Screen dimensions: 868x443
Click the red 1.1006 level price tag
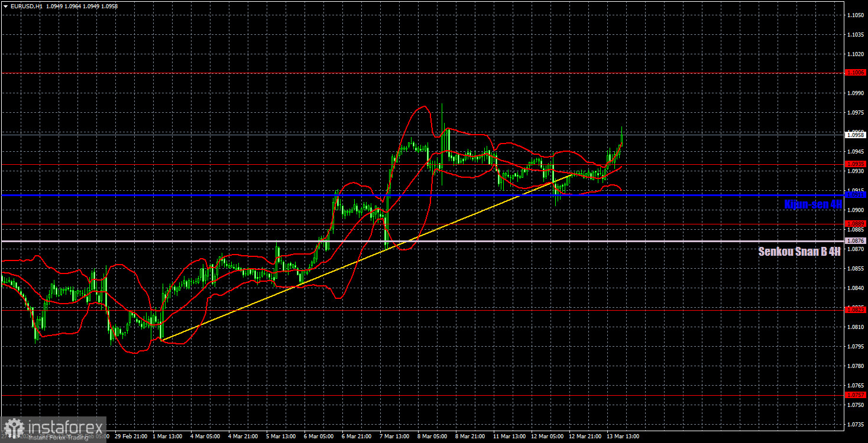(856, 73)
